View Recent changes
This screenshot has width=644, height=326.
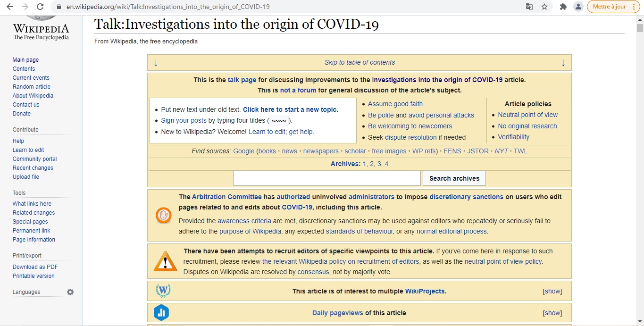click(x=33, y=168)
